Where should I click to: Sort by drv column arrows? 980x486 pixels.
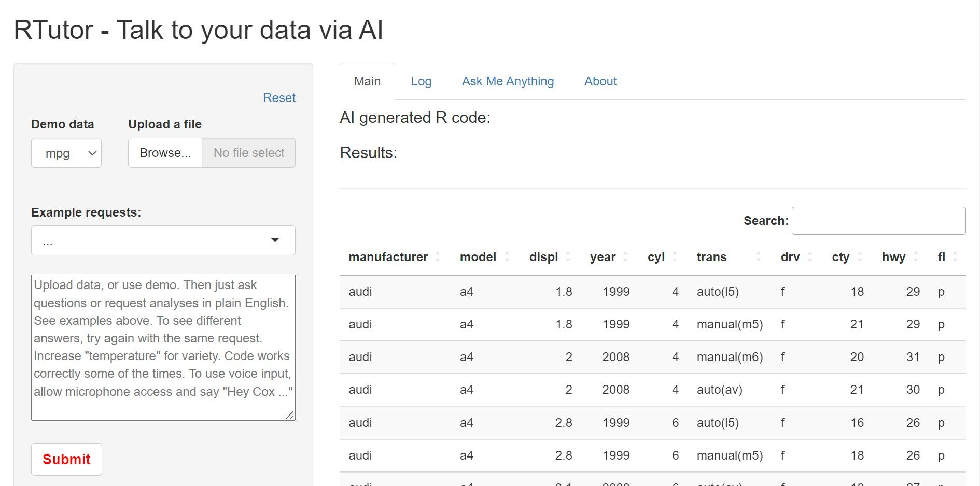pyautogui.click(x=809, y=257)
